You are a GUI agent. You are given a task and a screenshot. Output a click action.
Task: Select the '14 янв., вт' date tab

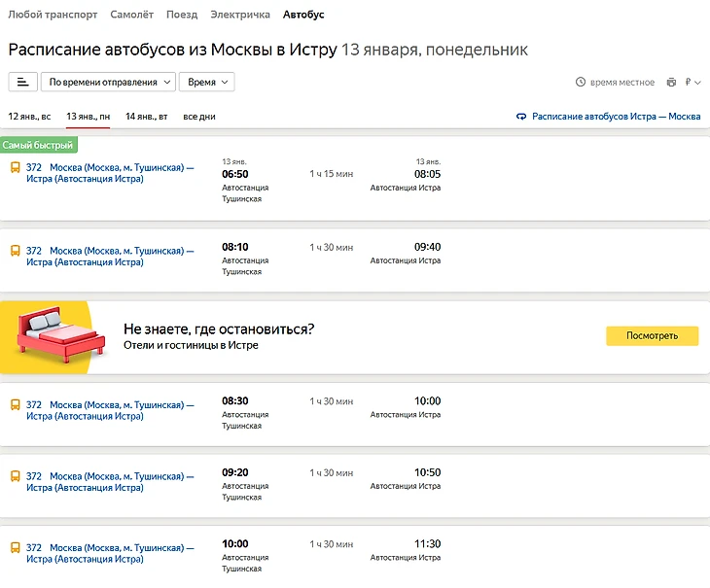pos(147,117)
